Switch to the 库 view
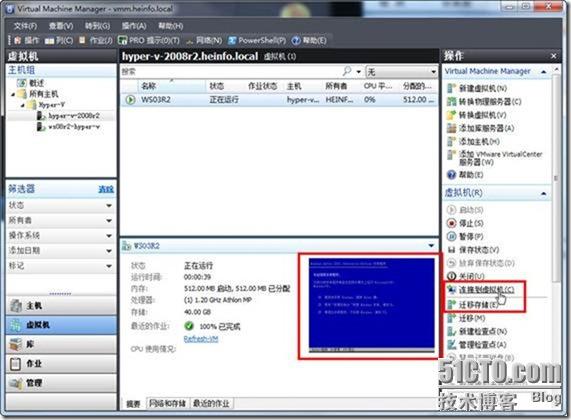Image resolution: width=571 pixels, height=420 pixels. coord(61,344)
